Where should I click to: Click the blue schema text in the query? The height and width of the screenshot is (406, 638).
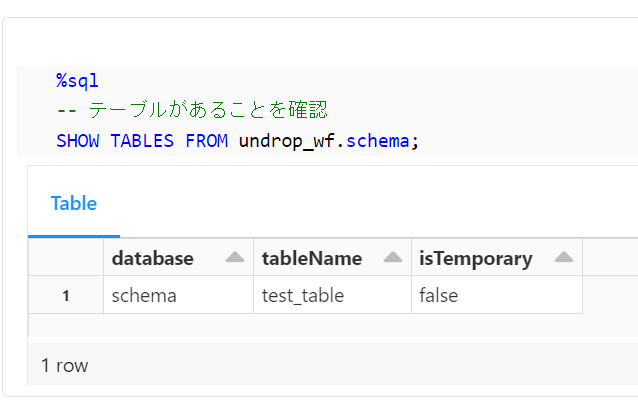[377, 140]
